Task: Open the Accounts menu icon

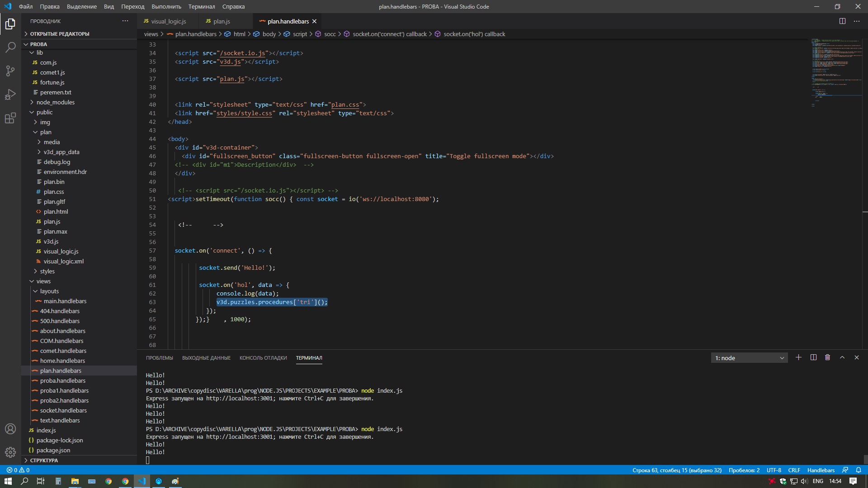Action: [10, 429]
